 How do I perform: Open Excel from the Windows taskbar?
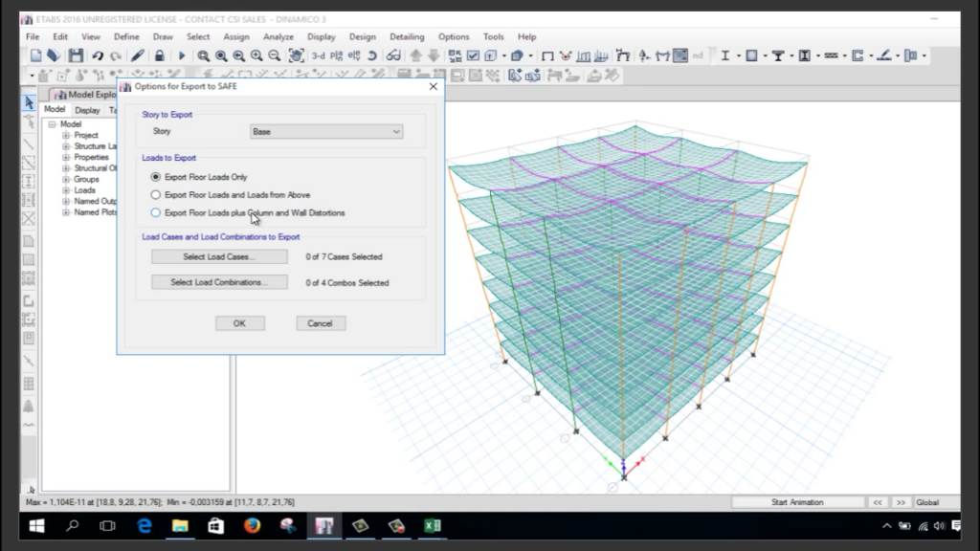(x=433, y=525)
